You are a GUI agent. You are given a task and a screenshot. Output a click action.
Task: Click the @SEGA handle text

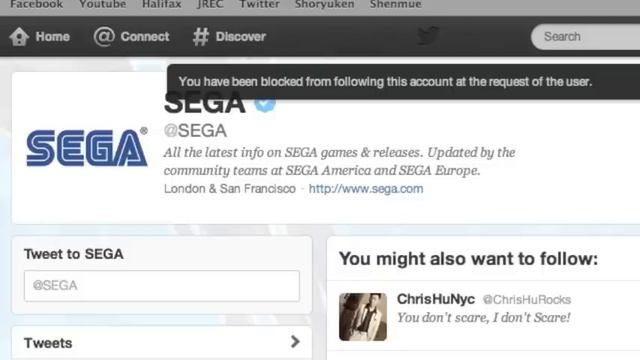pyautogui.click(x=195, y=131)
